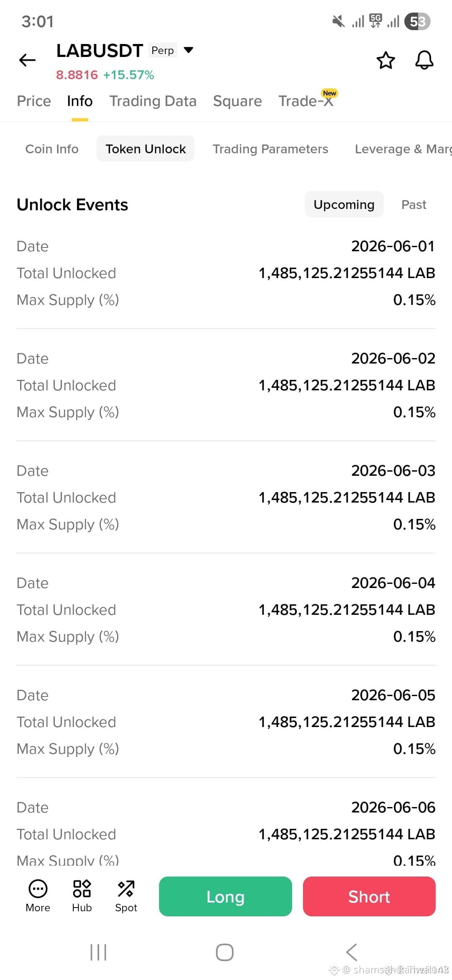Tap Android recent apps icon

pos(99,952)
